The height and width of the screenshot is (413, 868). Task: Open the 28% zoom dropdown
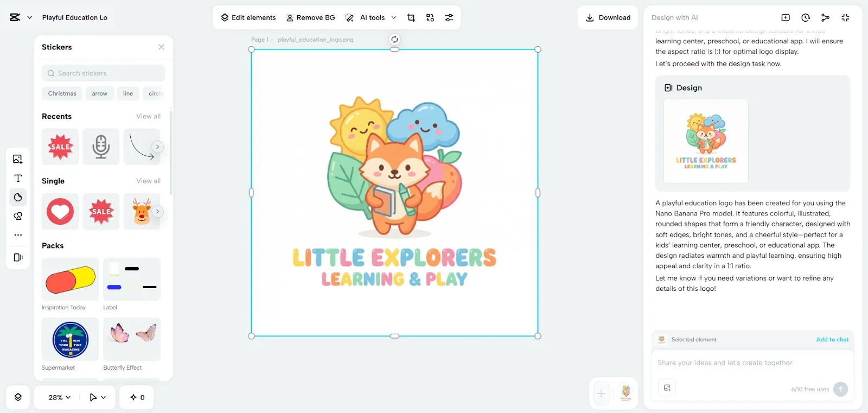click(60, 397)
